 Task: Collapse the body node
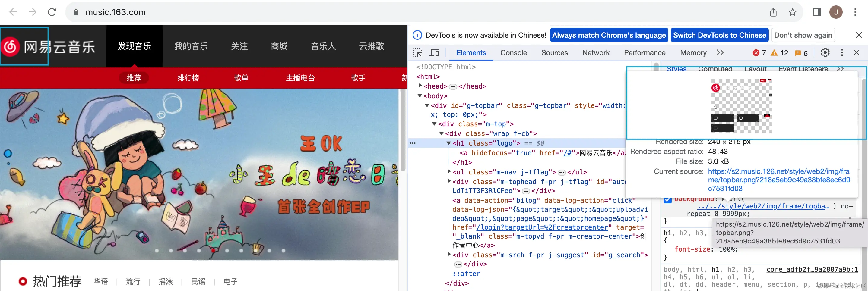pos(420,96)
